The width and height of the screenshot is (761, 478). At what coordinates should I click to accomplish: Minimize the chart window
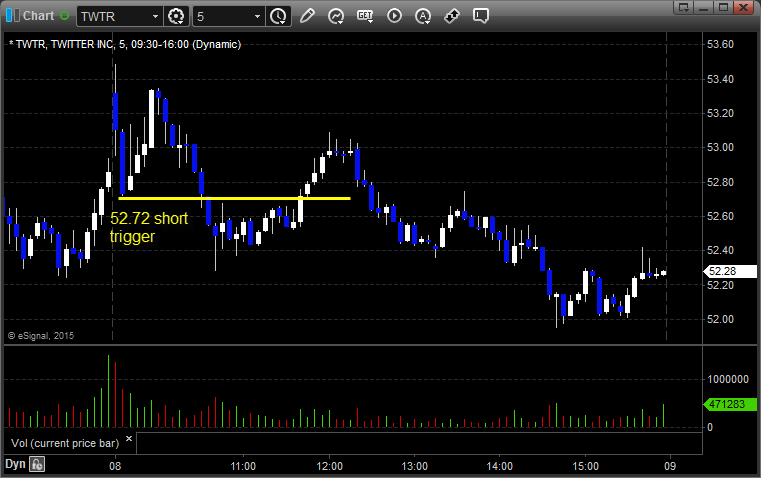[704, 7]
